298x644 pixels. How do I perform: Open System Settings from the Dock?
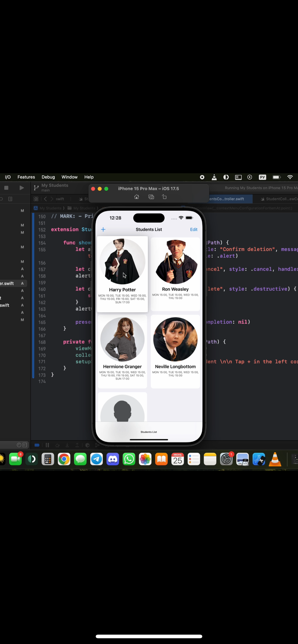(x=226, y=459)
